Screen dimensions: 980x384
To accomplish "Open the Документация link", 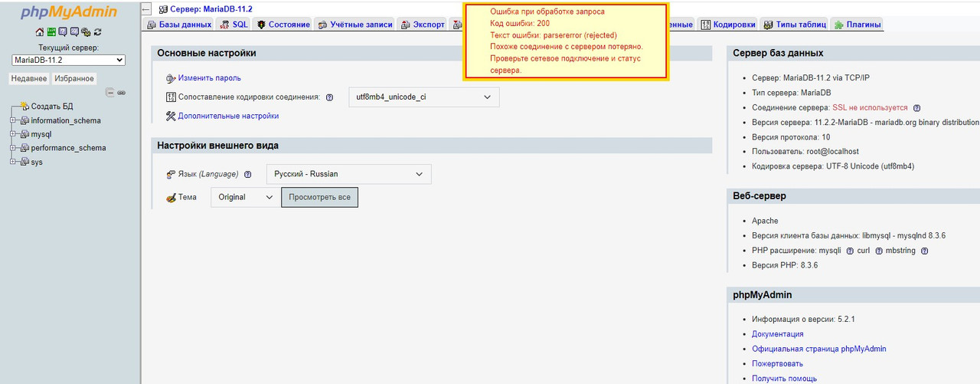I will pos(777,333).
